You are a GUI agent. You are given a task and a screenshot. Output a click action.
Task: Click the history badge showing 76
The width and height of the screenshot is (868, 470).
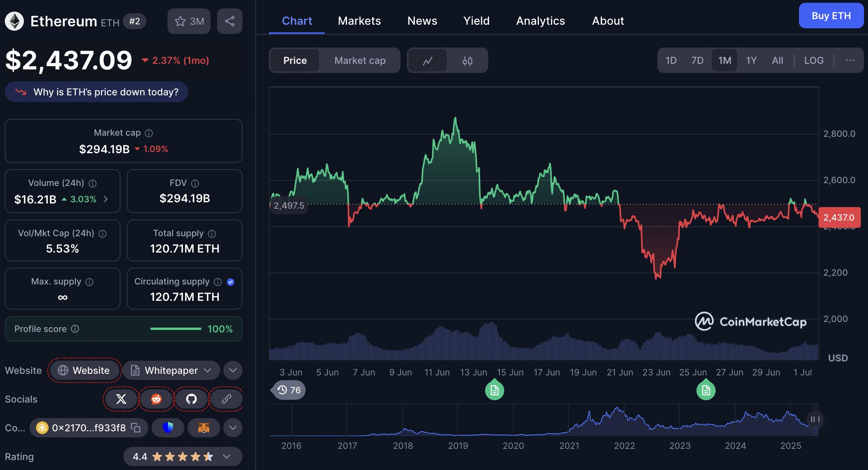(x=289, y=390)
